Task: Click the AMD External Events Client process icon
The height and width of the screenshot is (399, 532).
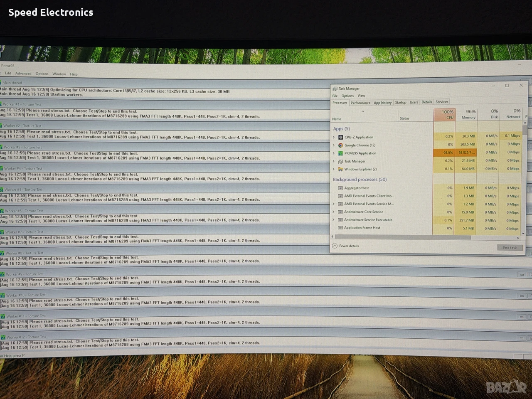Action: (340, 196)
